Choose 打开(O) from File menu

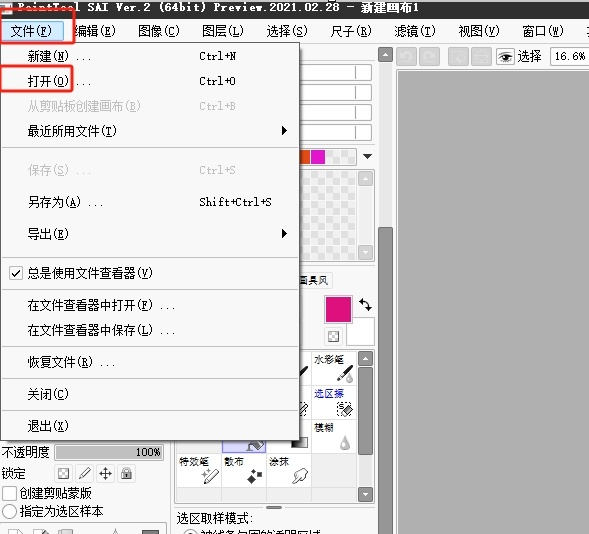[150, 81]
